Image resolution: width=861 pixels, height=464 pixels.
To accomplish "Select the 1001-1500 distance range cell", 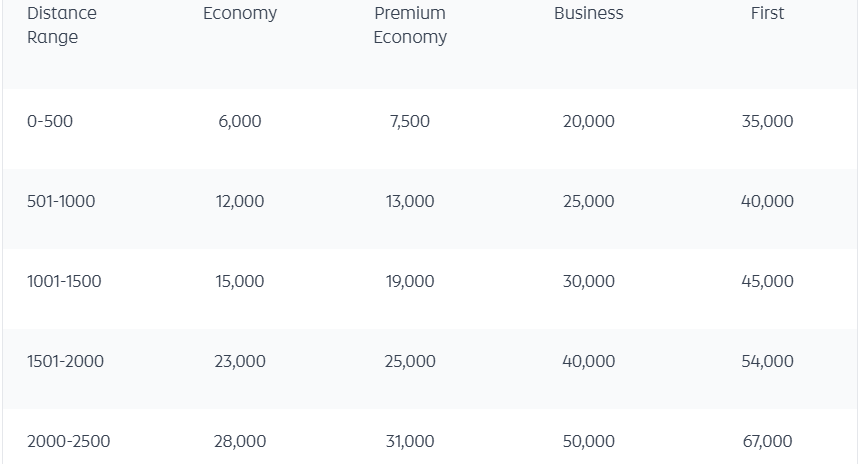I will click(64, 281).
